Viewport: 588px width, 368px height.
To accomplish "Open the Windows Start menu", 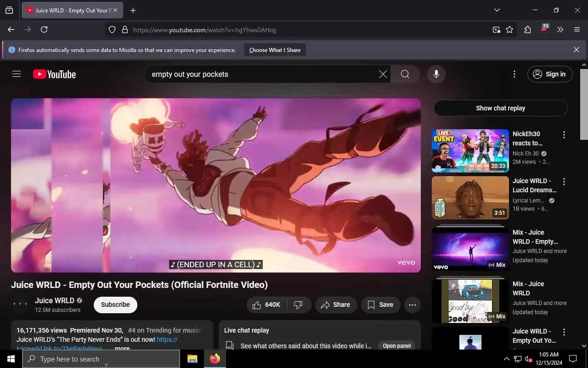I will (x=11, y=359).
